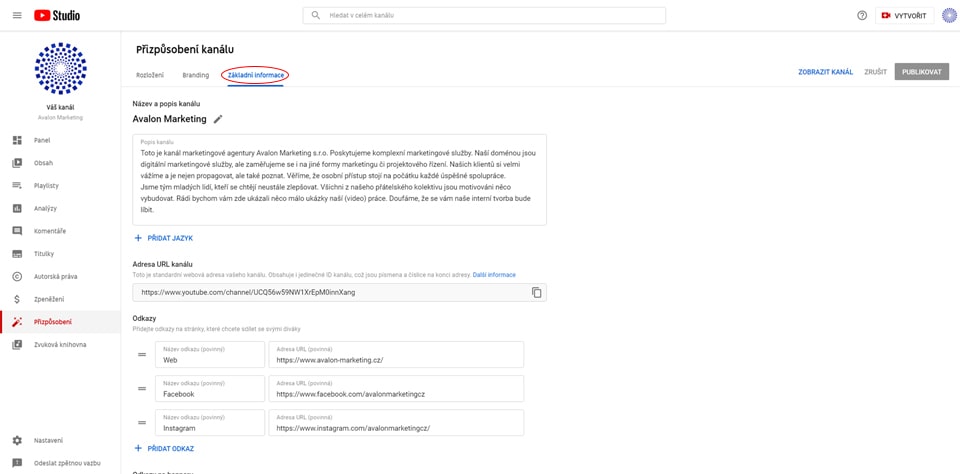The image size is (960, 474).
Task: Click the search magnifier icon
Action: (x=316, y=15)
